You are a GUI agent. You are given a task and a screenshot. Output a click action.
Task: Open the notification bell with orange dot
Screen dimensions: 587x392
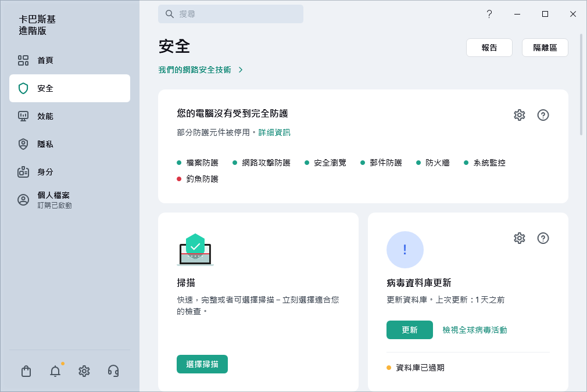pyautogui.click(x=55, y=371)
